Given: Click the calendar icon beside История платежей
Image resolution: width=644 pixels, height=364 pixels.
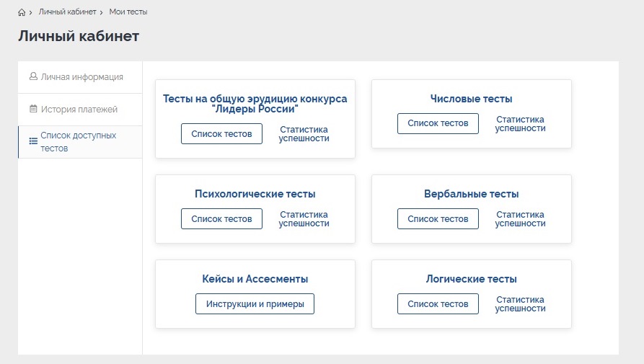Looking at the screenshot, I should (x=33, y=109).
